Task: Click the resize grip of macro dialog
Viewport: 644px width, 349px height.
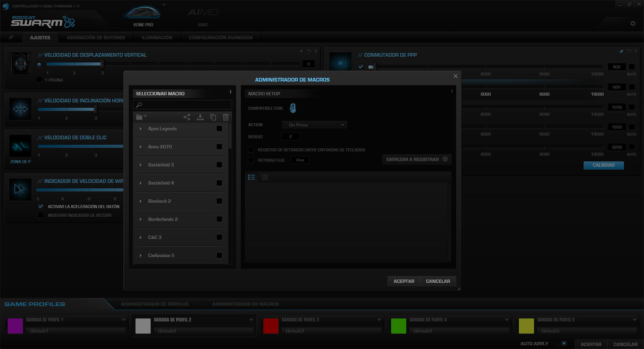Action: [459, 288]
